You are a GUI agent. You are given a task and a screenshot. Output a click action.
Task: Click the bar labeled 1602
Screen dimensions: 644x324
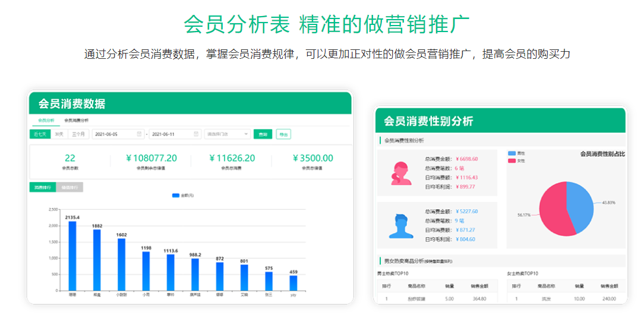[x=122, y=265]
